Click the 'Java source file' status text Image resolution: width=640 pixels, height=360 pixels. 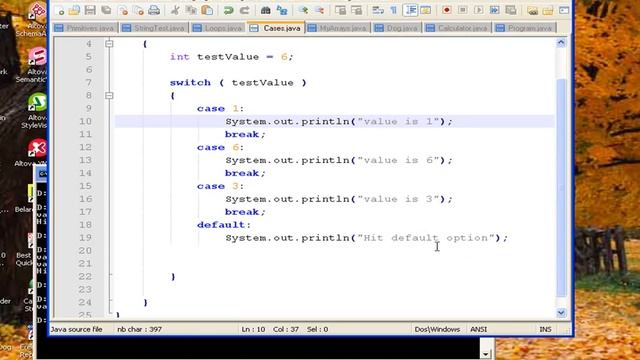click(x=76, y=329)
